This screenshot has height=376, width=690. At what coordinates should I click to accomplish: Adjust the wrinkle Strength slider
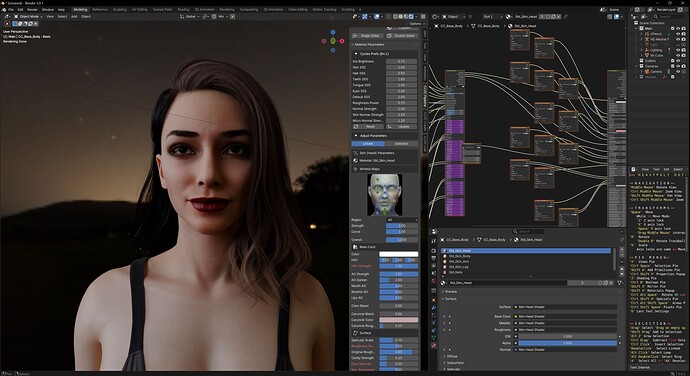[401, 225]
